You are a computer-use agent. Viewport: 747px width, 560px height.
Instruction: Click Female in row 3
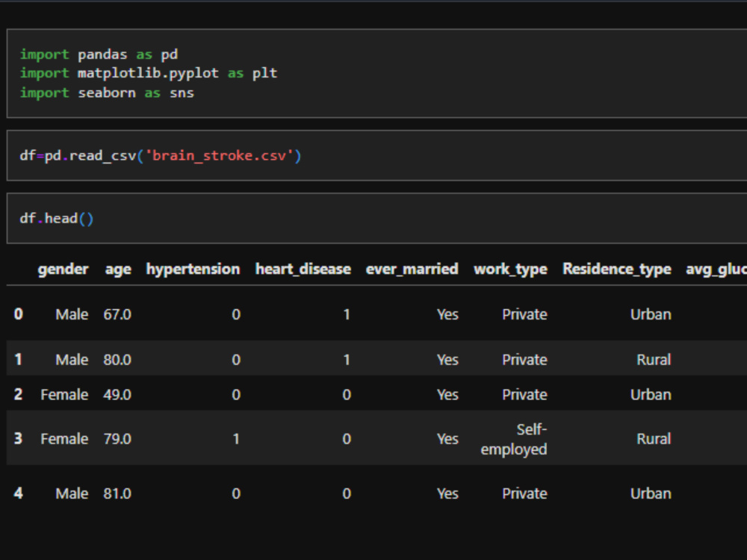[64, 438]
